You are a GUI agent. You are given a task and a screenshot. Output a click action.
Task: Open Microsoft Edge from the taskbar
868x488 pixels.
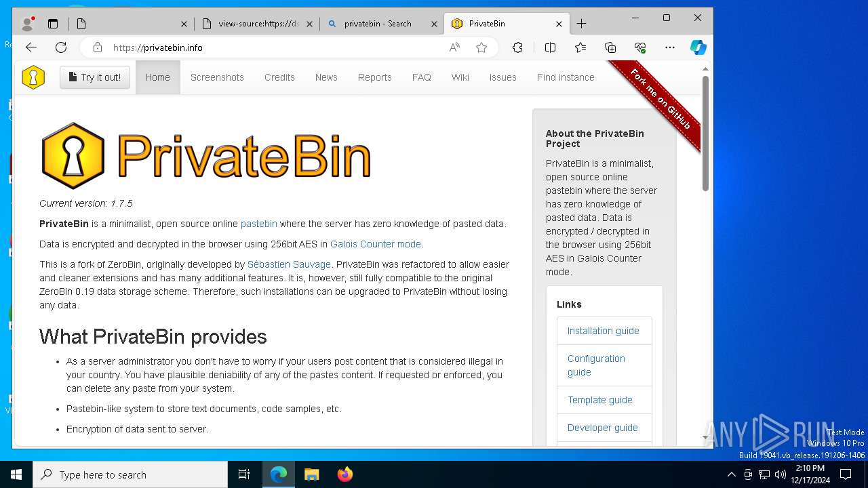[279, 474]
